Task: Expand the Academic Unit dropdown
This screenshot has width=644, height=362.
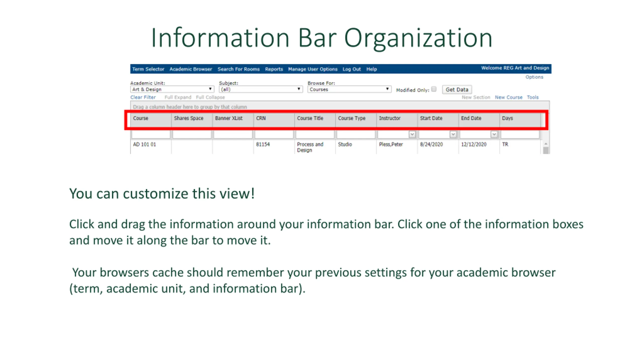Action: click(172, 89)
